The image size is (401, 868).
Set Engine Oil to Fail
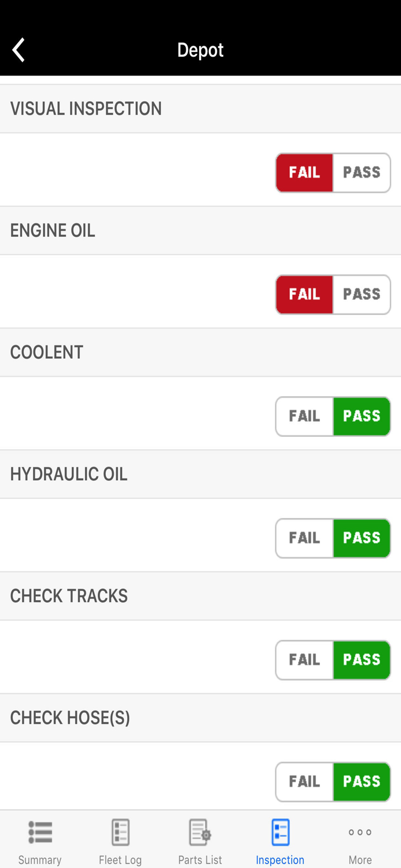click(x=304, y=295)
